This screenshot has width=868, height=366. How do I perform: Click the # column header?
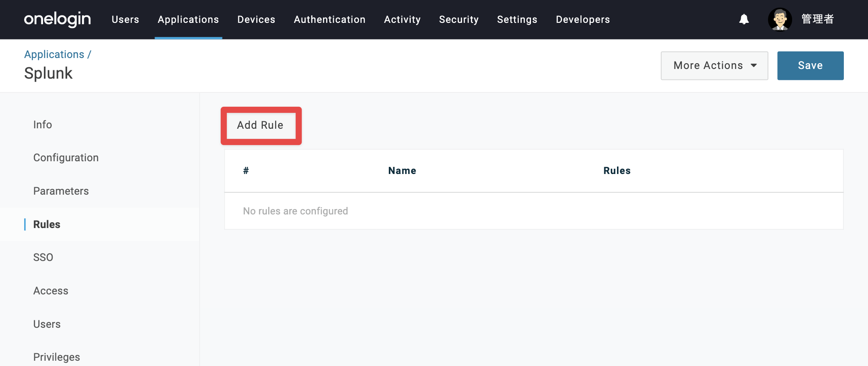(246, 171)
